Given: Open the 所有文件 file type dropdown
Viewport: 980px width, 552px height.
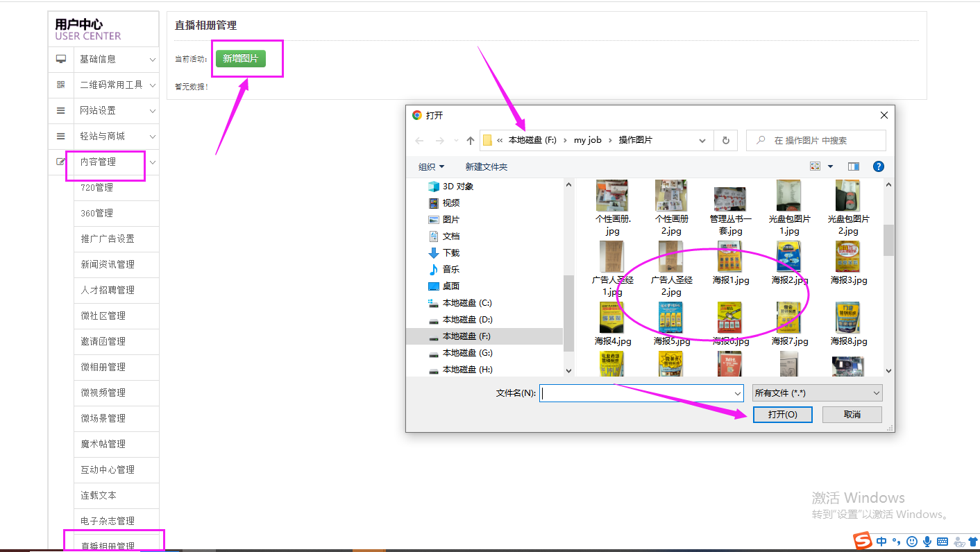Looking at the screenshot, I should [817, 393].
